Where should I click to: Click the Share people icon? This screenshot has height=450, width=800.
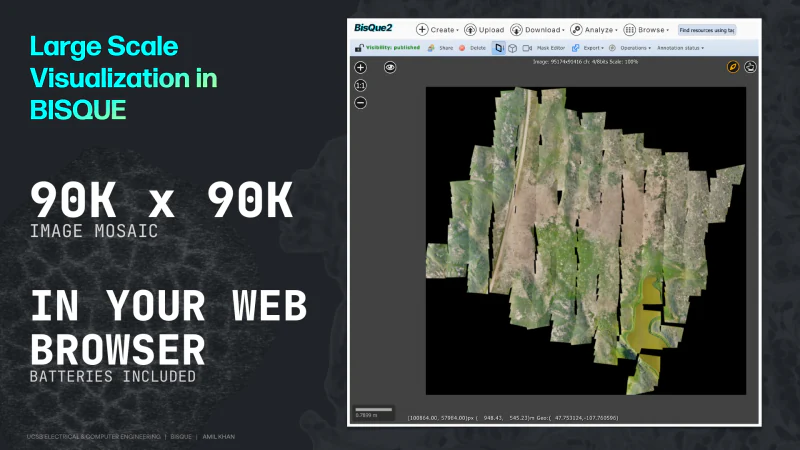431,48
